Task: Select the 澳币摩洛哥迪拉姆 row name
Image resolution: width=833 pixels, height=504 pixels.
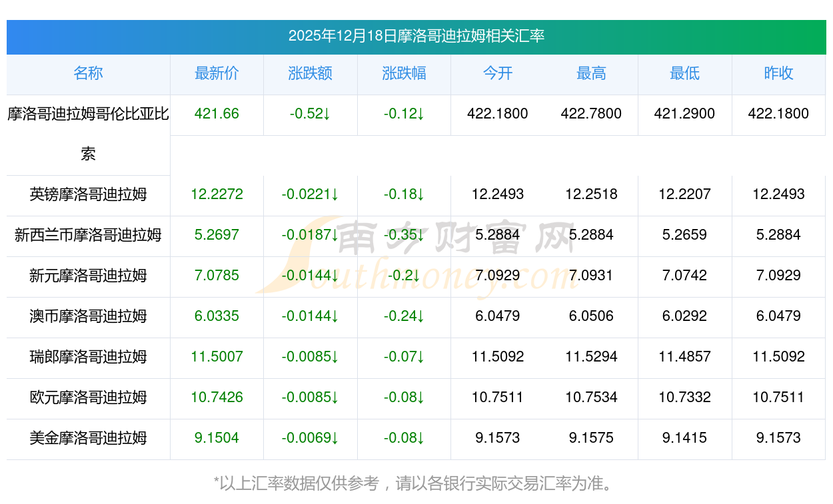Action: 88,316
